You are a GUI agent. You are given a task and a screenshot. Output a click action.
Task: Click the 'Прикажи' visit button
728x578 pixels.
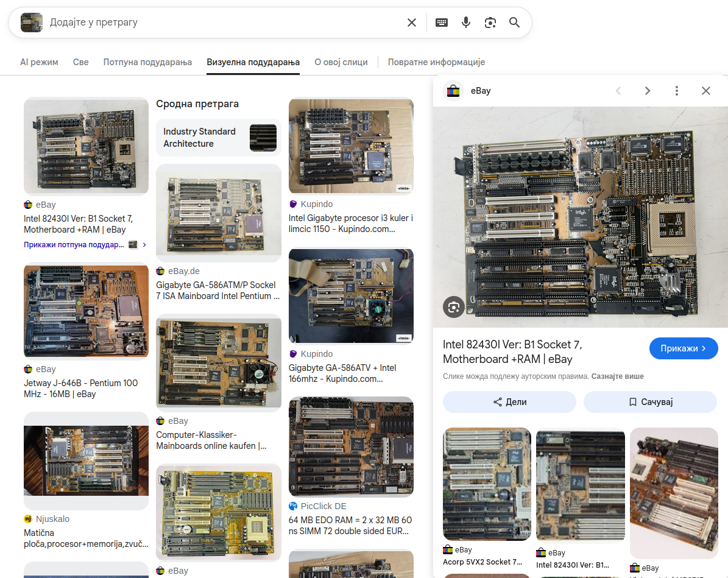[684, 348]
